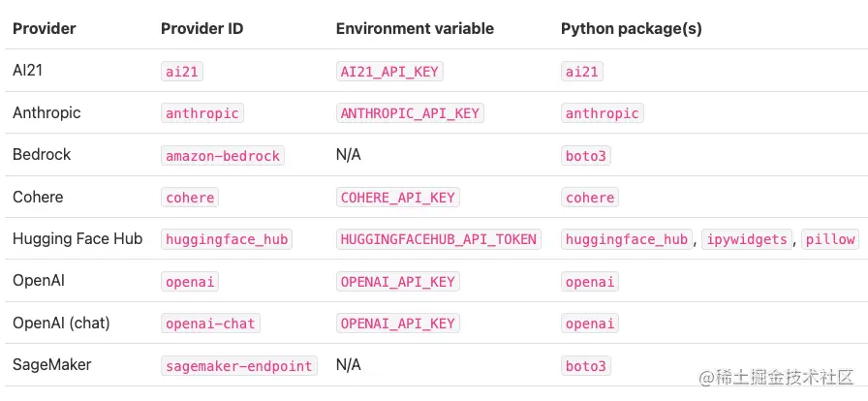Click the OpenAI (chat) provider name
The height and width of the screenshot is (401, 868).
61,323
